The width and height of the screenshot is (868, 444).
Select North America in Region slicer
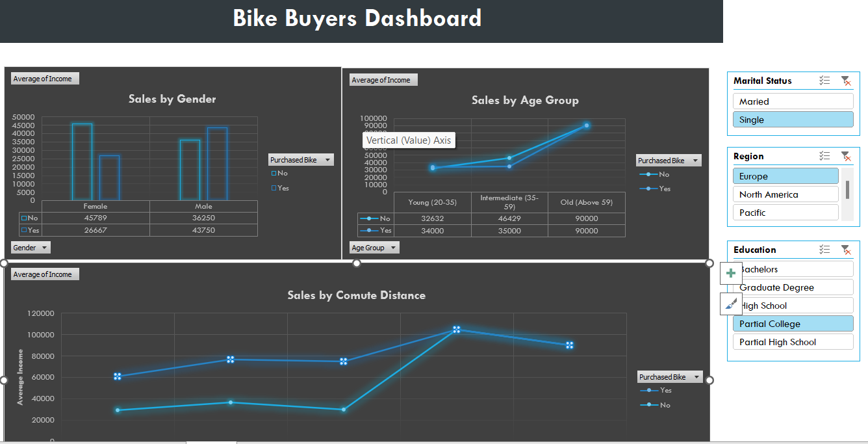coord(785,194)
